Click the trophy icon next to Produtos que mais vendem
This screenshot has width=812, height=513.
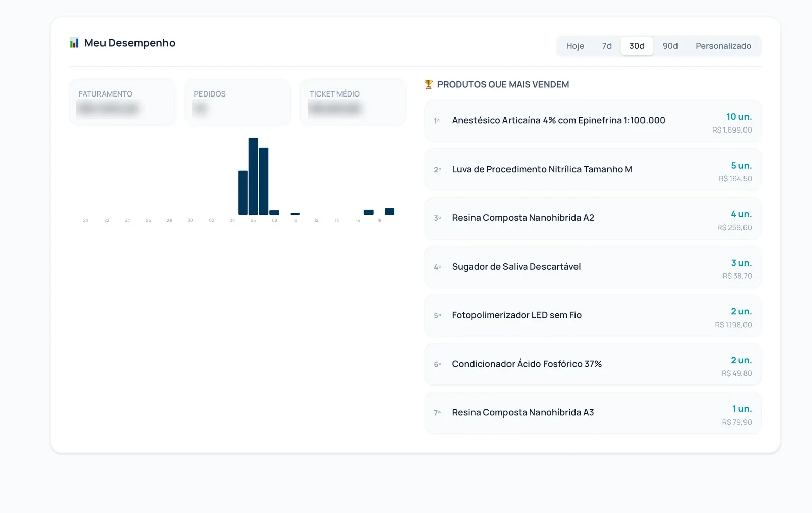[429, 84]
